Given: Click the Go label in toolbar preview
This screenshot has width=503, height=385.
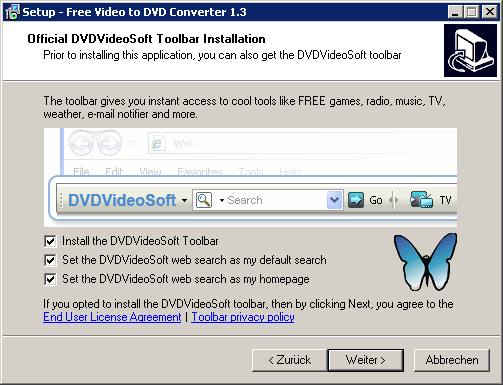Looking at the screenshot, I should coord(376,200).
